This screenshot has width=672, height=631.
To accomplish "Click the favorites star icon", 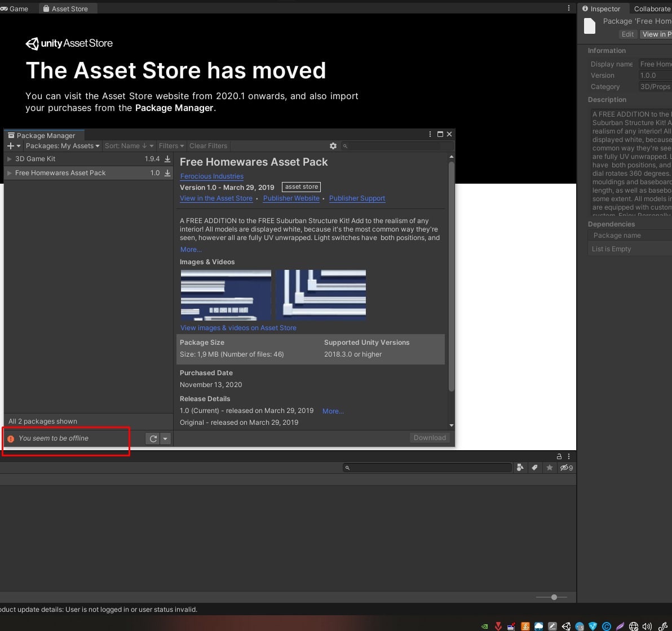I will click(x=550, y=468).
